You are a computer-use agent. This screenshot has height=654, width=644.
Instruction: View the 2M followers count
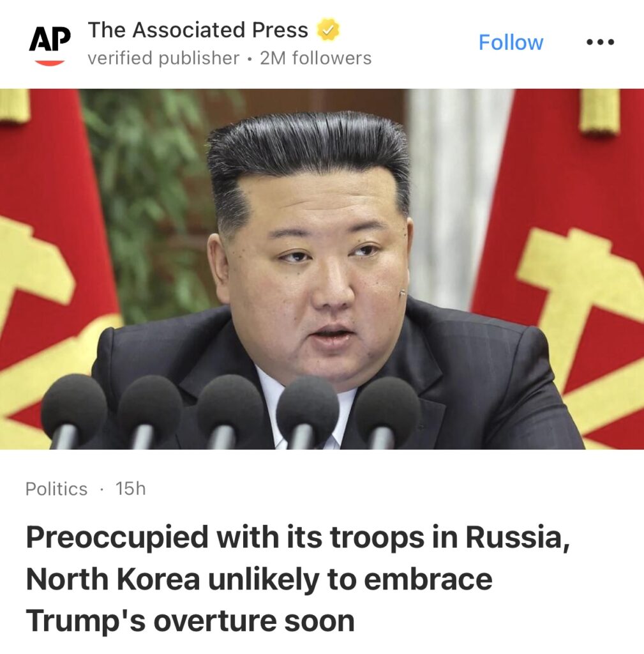[315, 58]
